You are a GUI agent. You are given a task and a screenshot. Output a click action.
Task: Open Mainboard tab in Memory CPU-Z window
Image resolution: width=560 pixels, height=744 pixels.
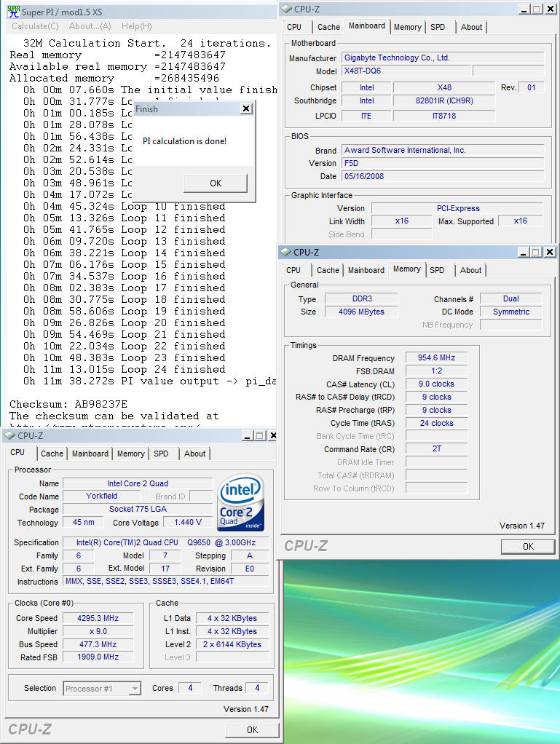[x=366, y=270]
